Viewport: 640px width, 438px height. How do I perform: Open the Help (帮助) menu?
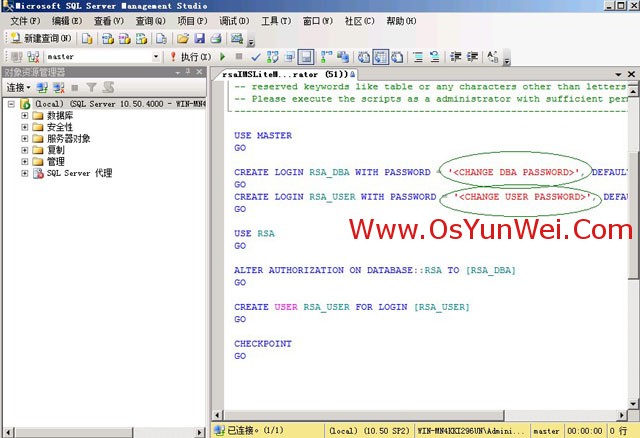click(x=401, y=21)
